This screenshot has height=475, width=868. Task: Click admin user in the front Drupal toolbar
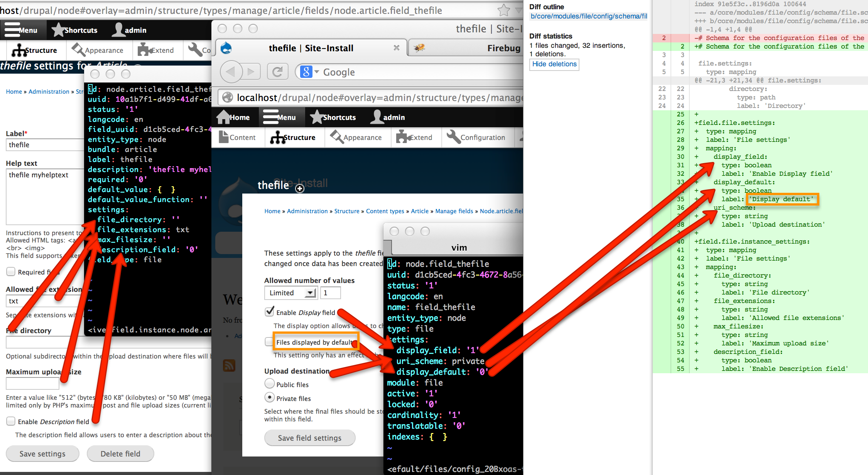388,117
